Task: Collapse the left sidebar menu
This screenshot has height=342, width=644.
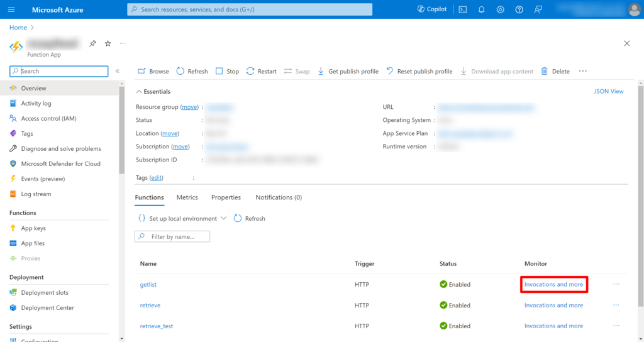Action: pyautogui.click(x=117, y=71)
